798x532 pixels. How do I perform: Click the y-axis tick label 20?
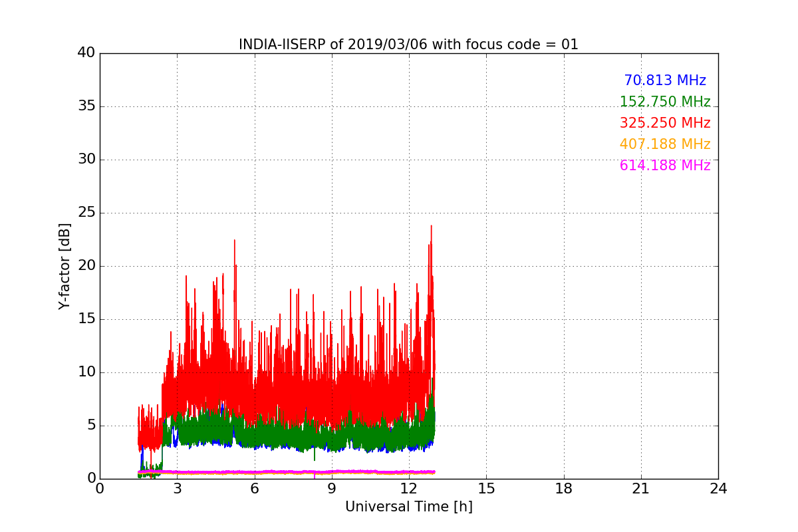pos(86,266)
